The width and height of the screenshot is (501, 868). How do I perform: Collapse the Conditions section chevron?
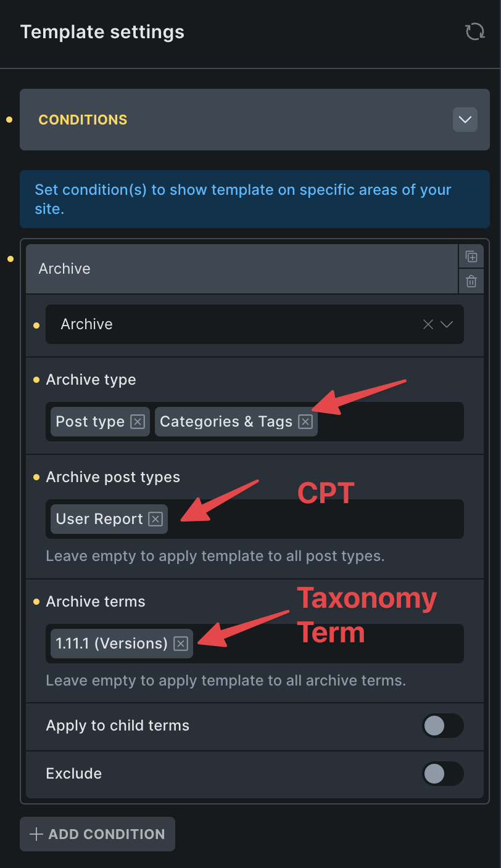[465, 120]
